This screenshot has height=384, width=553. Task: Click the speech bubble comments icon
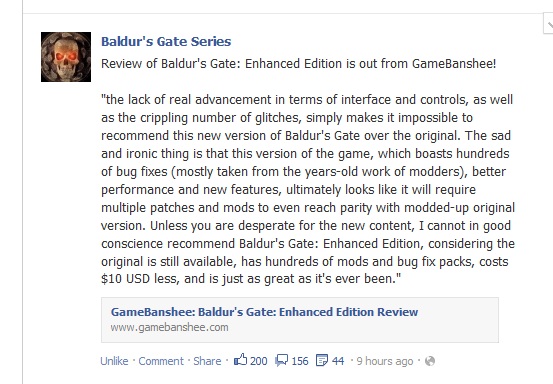click(281, 360)
